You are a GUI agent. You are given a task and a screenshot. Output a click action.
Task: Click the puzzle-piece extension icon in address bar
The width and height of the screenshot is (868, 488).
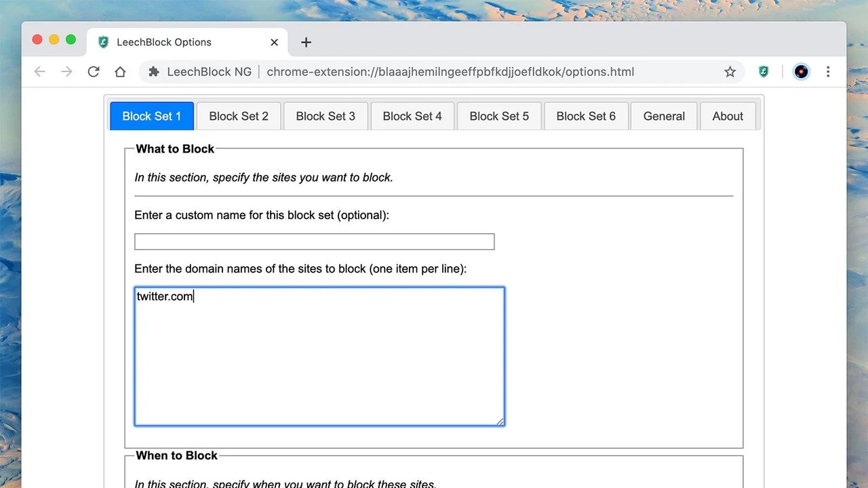[x=154, y=72]
